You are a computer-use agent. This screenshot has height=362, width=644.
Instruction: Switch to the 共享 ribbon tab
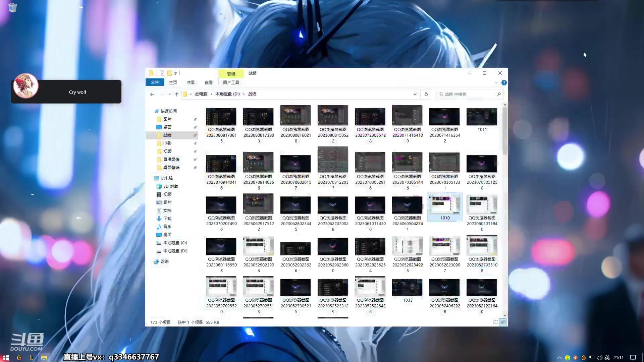tap(191, 82)
